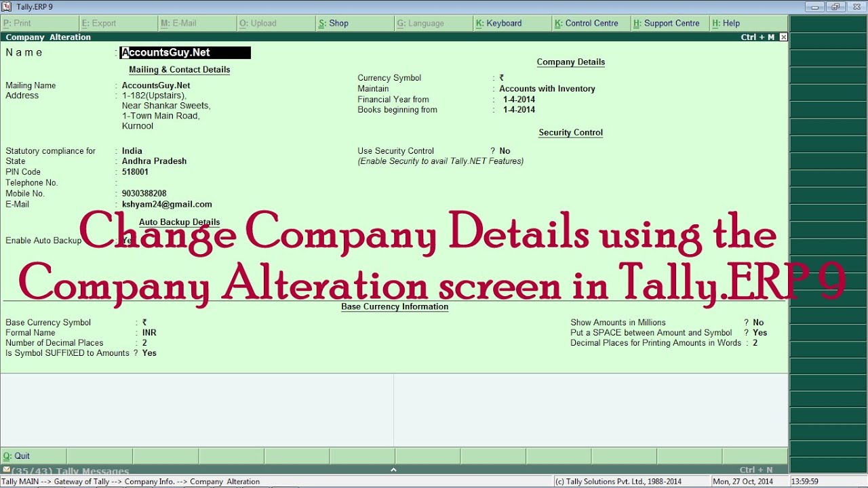Viewport: 868px width, 488px height.
Task: Minimize the Tally.ERP 9 window
Action: pyautogui.click(x=815, y=7)
